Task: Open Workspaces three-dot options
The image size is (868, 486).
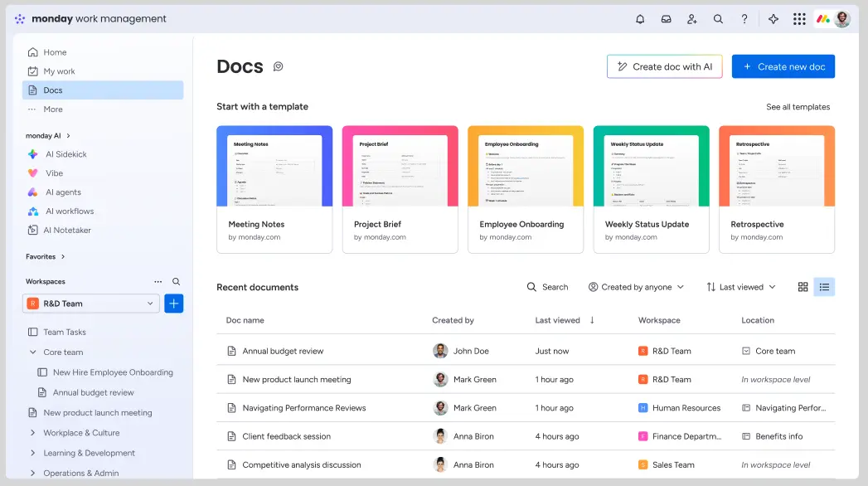Action: pos(158,281)
